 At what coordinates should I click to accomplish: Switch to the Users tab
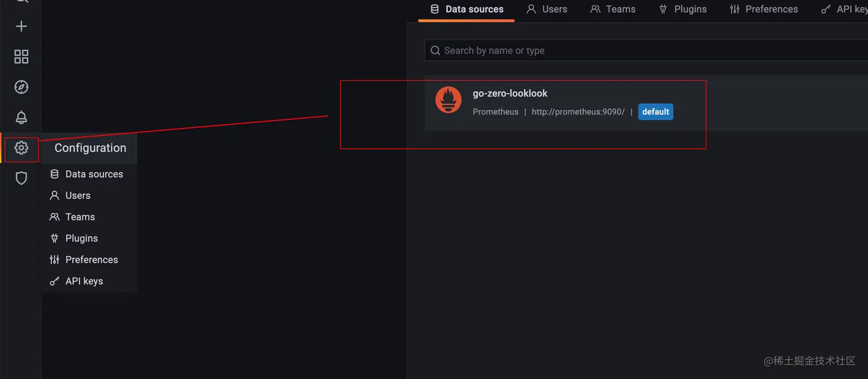(547, 9)
